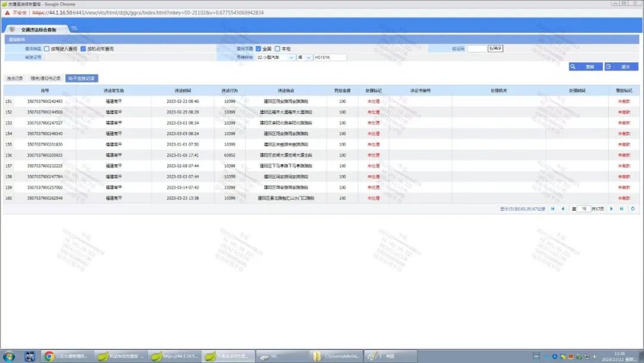Open plate type dropdown 02小型汽车

click(x=275, y=57)
